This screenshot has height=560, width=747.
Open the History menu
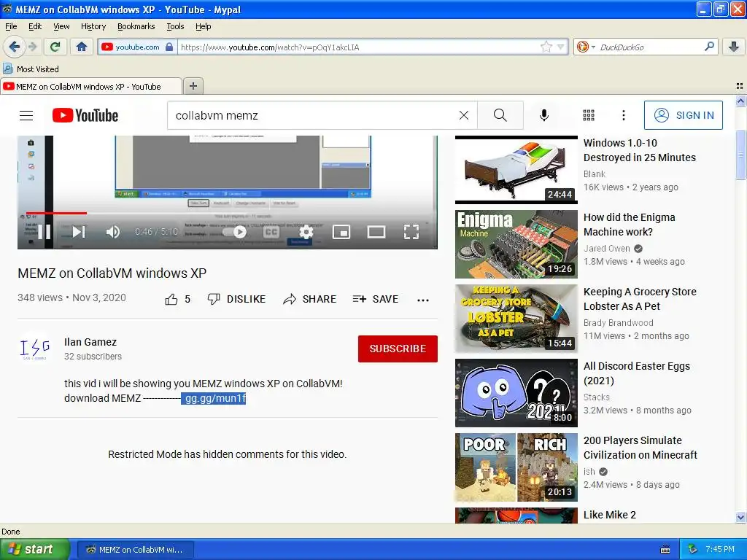pos(93,26)
